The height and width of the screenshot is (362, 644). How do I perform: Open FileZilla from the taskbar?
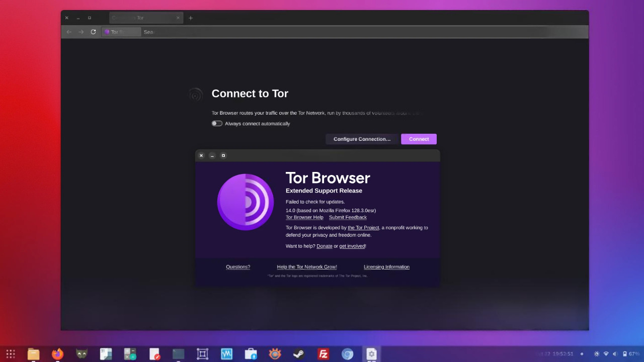click(x=323, y=354)
